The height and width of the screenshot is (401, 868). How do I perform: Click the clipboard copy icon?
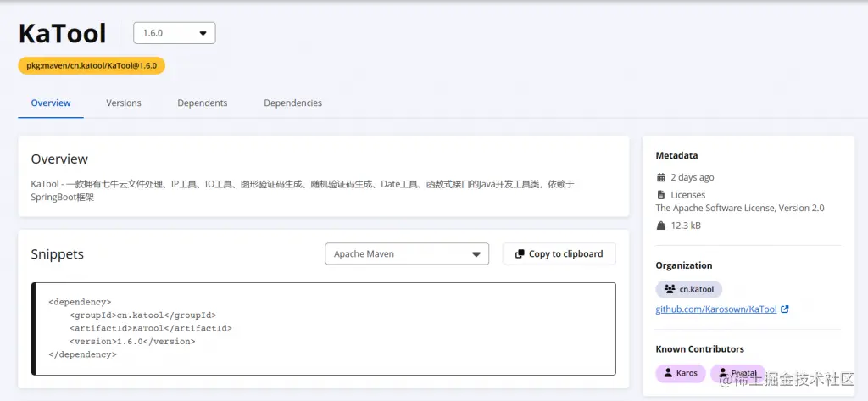point(520,254)
